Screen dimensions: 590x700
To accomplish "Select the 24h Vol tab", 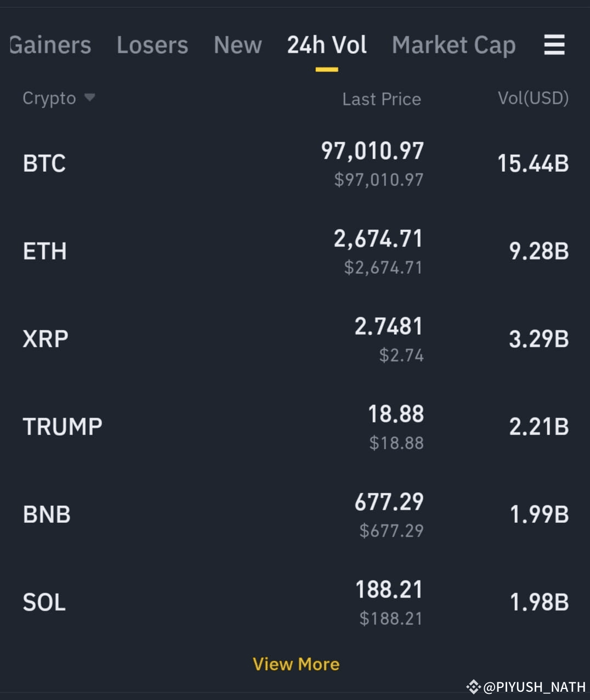I will tap(327, 45).
